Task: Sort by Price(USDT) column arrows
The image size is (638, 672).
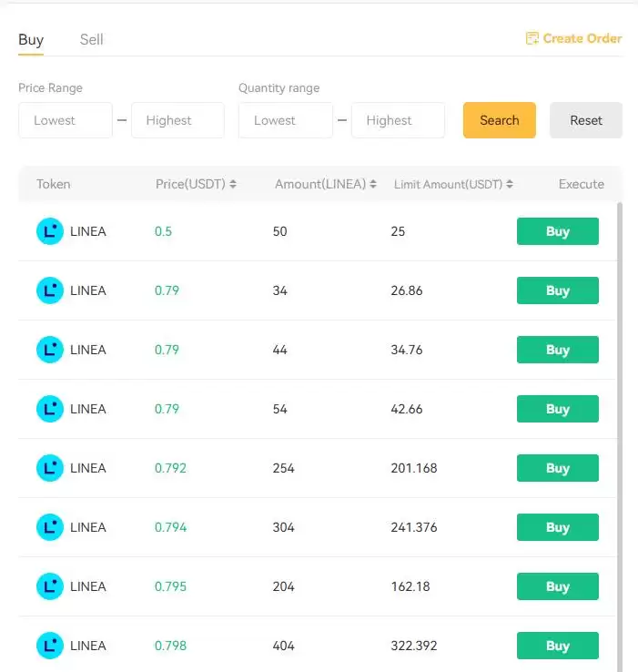Action: (x=233, y=184)
